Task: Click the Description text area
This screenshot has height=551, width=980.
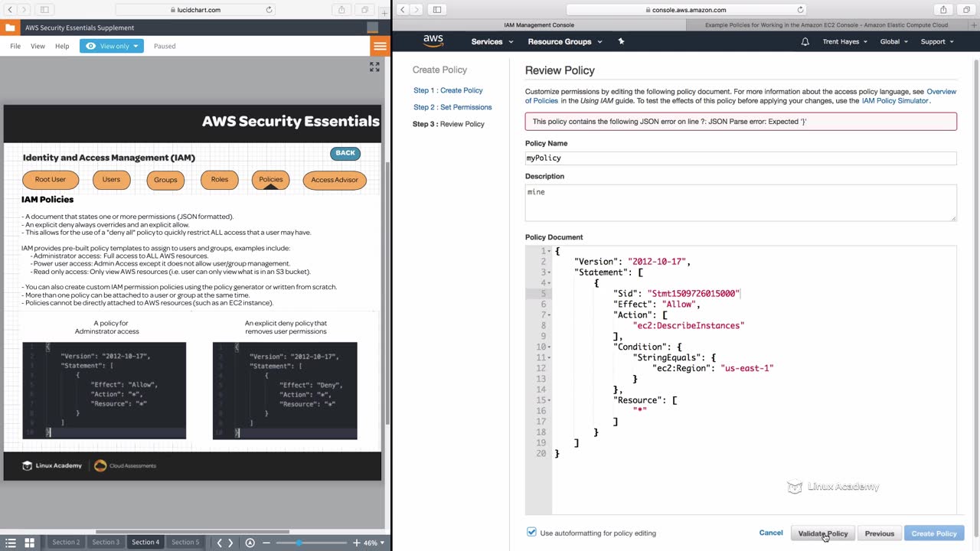Action: [740, 203]
